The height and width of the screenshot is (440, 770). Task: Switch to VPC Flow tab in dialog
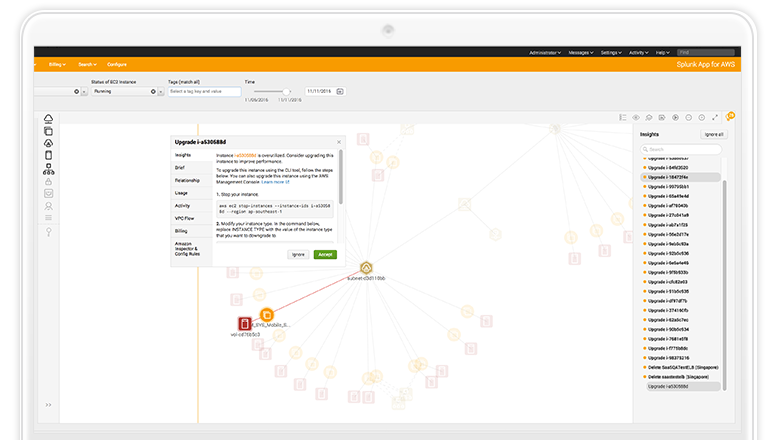pyautogui.click(x=192, y=219)
